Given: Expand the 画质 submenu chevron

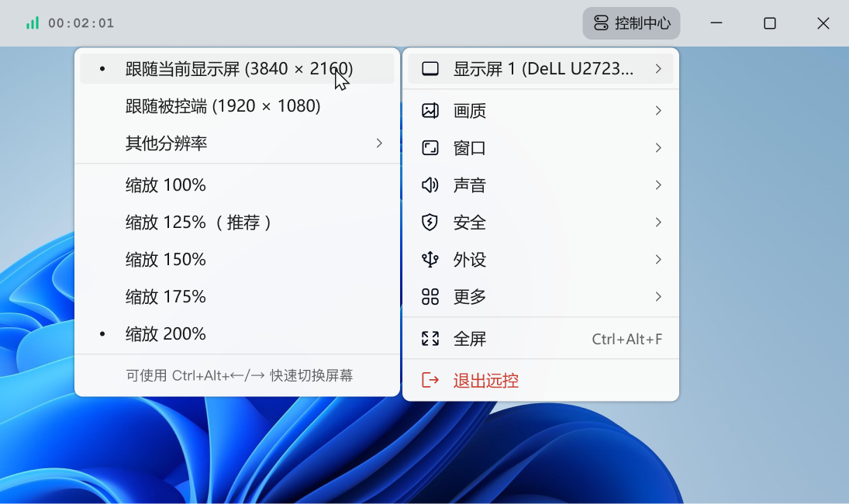Looking at the screenshot, I should [658, 111].
